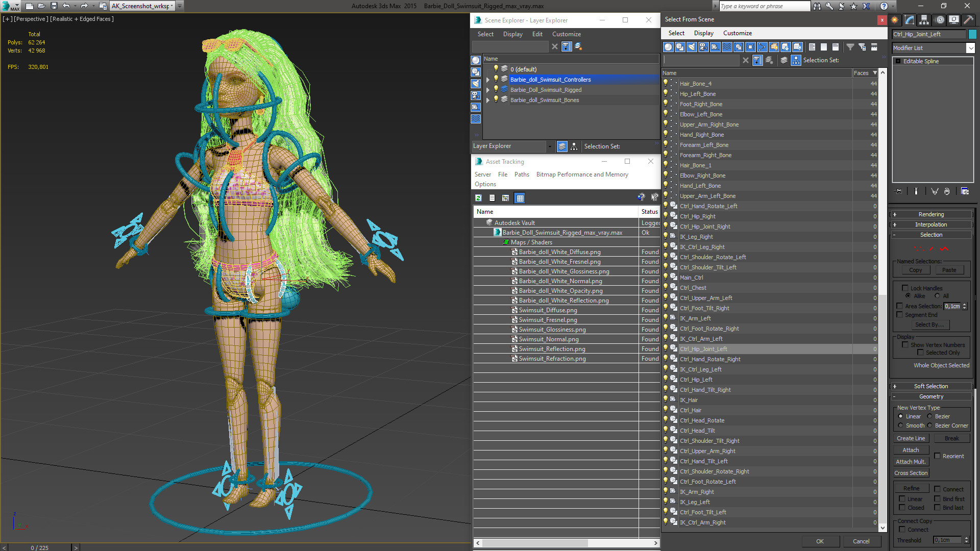
Task: Click Select All icon in Select From Scene
Action: pos(812,47)
